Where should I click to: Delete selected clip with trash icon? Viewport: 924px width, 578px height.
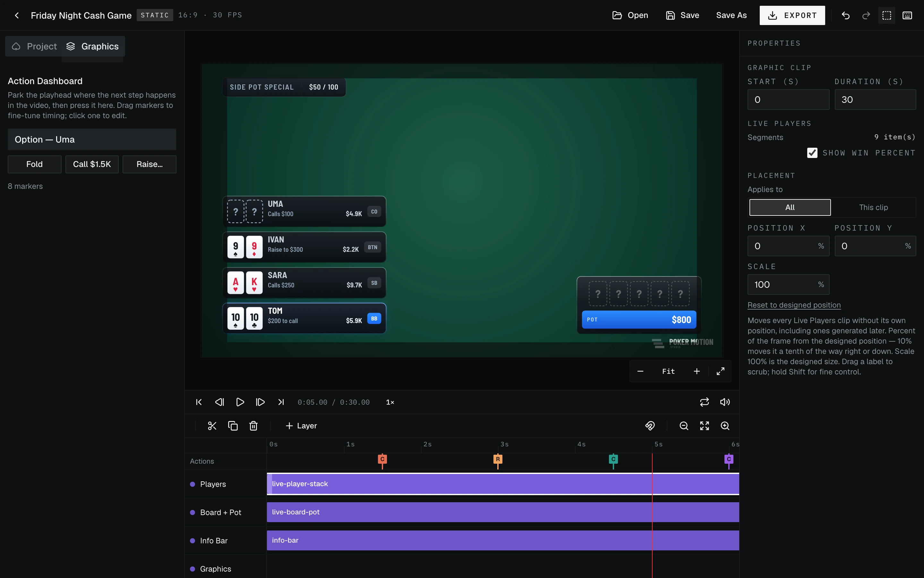(x=253, y=426)
